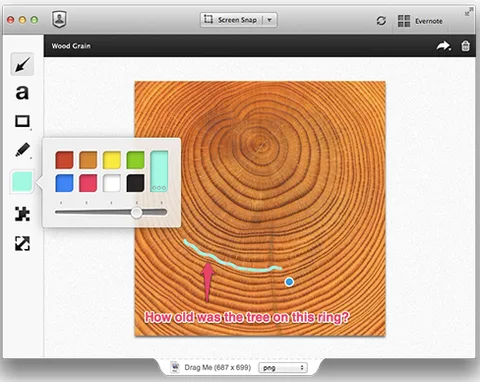Choose the blue color swatch
Screen dimensions: 480x382
(x=64, y=183)
